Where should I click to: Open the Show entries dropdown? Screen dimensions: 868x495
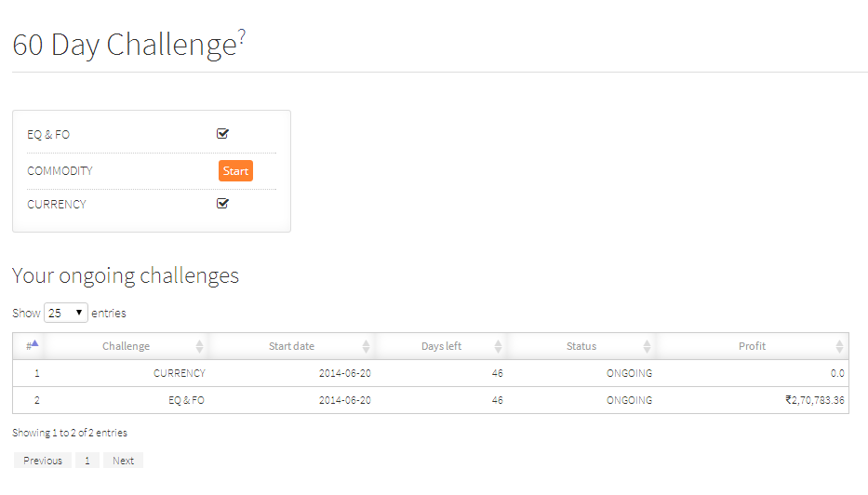pos(66,313)
